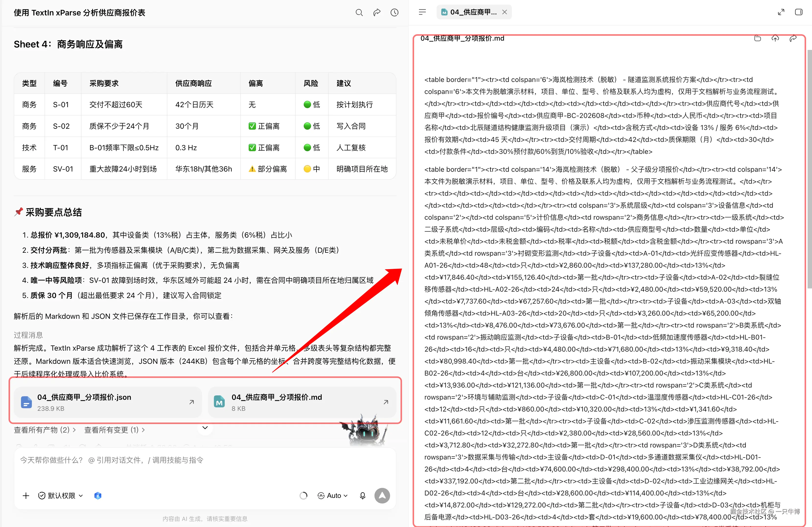Click the open arrow on the md file card
Screen dimensions: 812x527
click(x=386, y=402)
